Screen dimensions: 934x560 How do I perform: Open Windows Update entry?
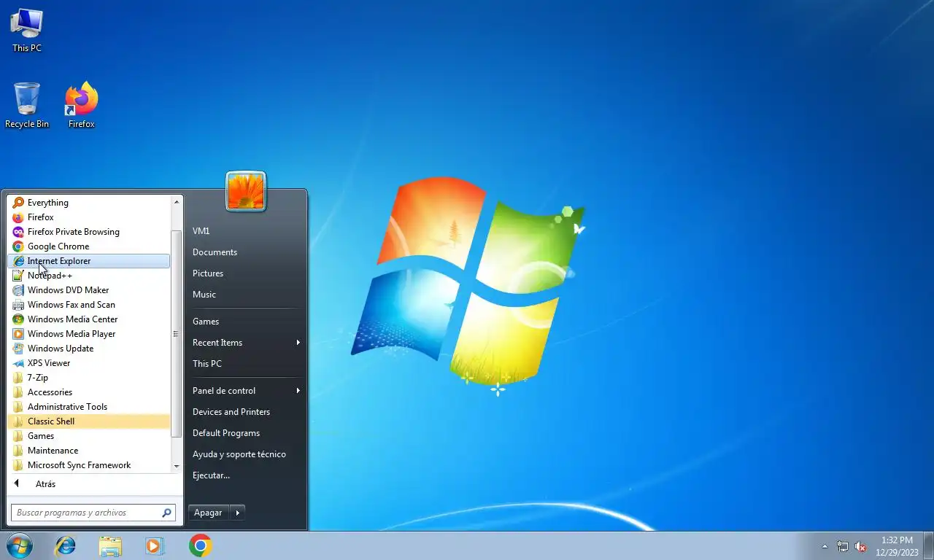pyautogui.click(x=88, y=349)
